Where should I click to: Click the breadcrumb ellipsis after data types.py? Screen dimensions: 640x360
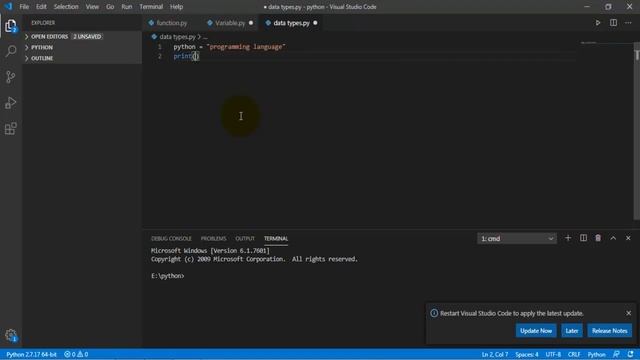pos(205,37)
